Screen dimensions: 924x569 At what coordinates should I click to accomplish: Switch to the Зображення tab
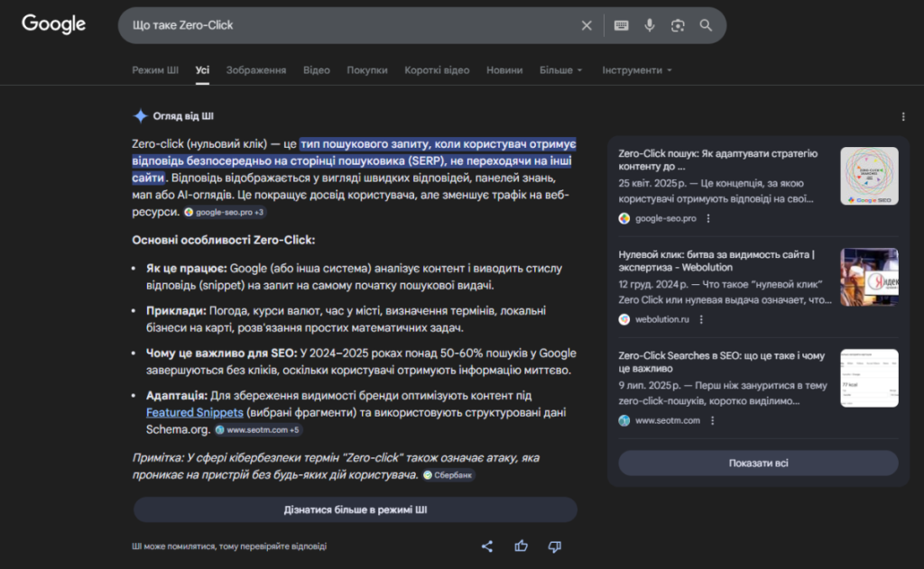coord(256,70)
